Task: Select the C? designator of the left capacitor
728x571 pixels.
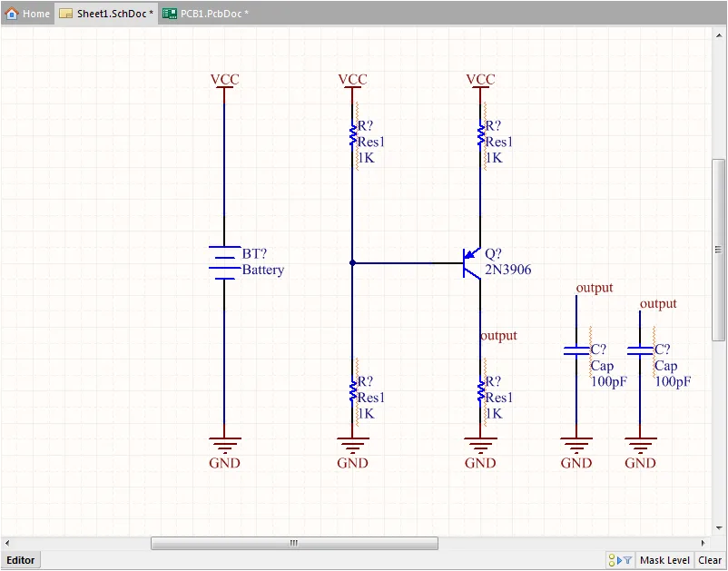Action: point(598,349)
